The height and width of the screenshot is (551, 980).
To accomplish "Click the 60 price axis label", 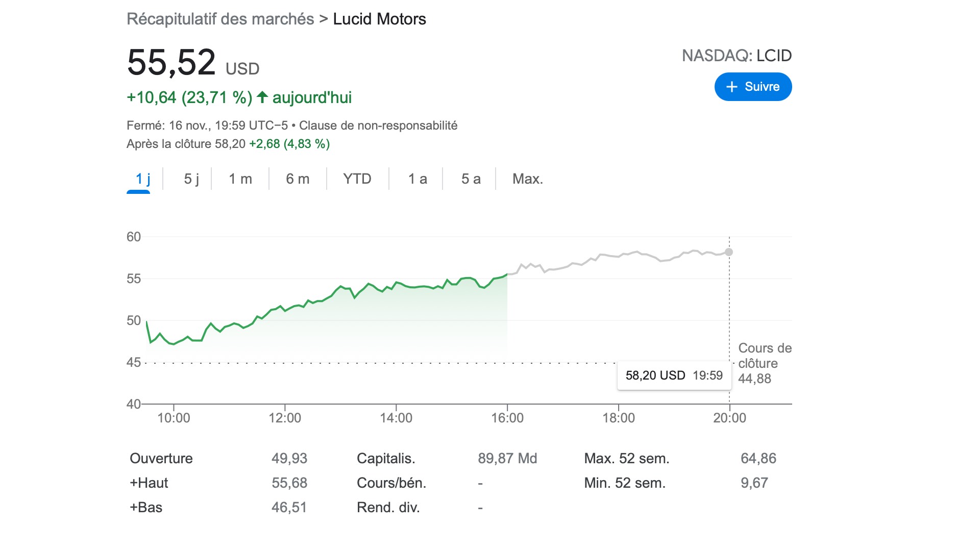I will 134,237.
